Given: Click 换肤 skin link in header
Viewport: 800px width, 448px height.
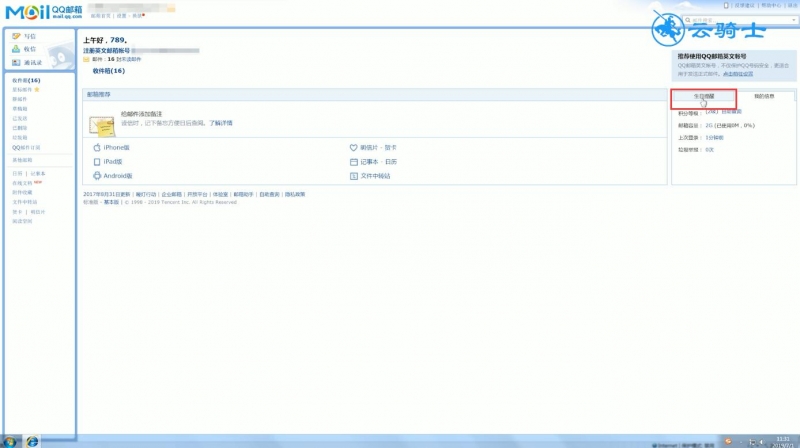Looking at the screenshot, I should [137, 16].
